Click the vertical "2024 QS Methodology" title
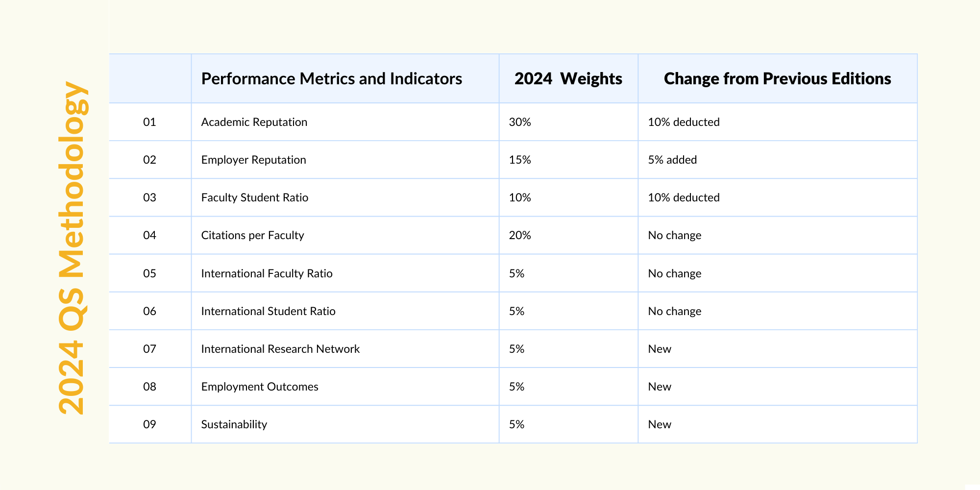This screenshot has width=980, height=490. (x=73, y=248)
